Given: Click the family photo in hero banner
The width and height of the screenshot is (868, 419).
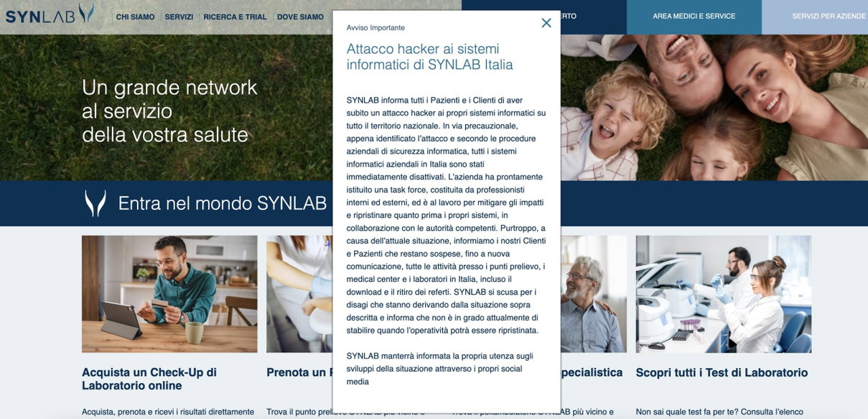Looking at the screenshot, I should (714, 108).
